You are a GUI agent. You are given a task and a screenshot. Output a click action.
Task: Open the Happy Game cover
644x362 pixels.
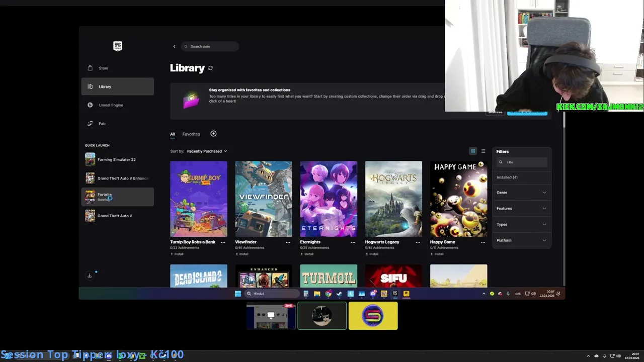pyautogui.click(x=458, y=199)
